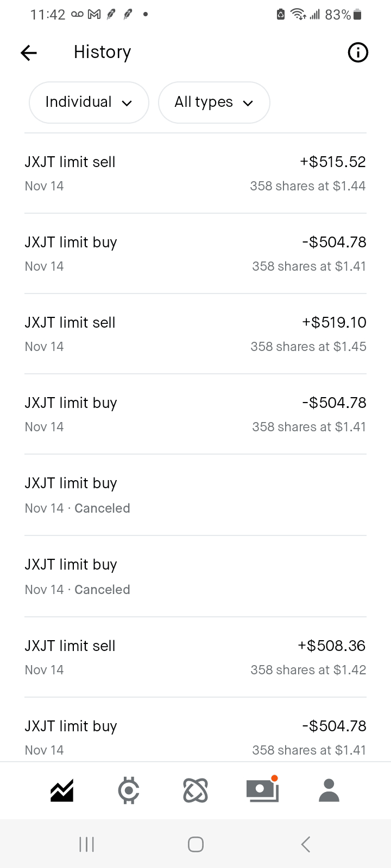
Task: Open JXJT limit sell +$508.36 entry
Action: pos(195,658)
